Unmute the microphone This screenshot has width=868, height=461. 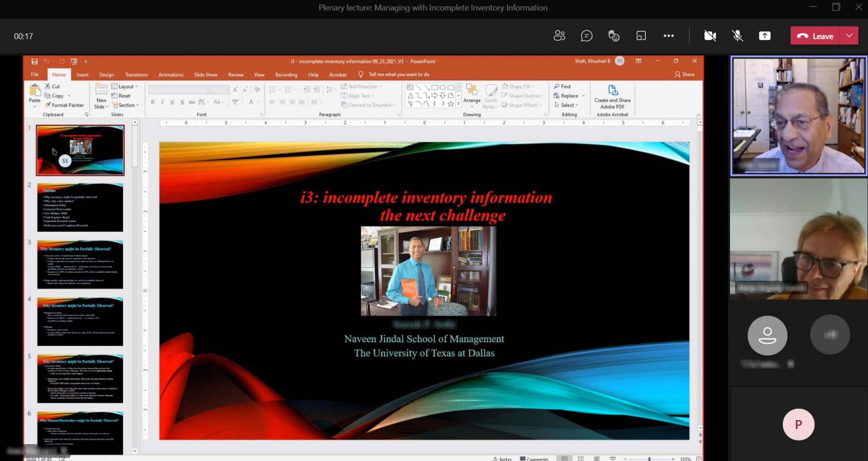pos(737,36)
